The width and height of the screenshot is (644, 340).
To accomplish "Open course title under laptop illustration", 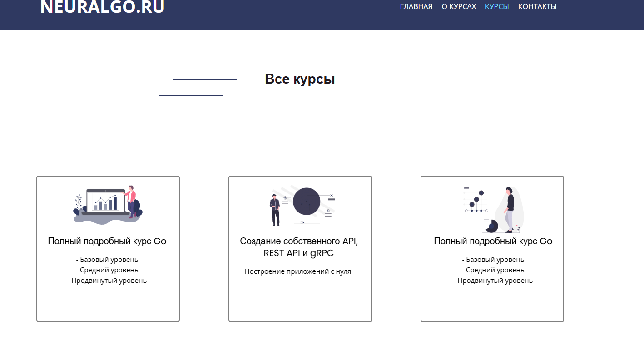I will pos(107,241).
